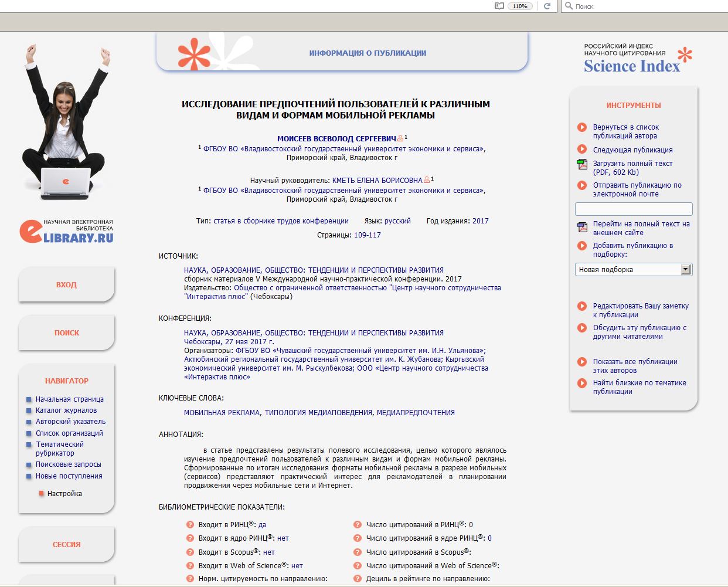Click 'Загрузить полный текст (PDF, 602 Kb)' link
728x587 pixels.
coord(632,168)
